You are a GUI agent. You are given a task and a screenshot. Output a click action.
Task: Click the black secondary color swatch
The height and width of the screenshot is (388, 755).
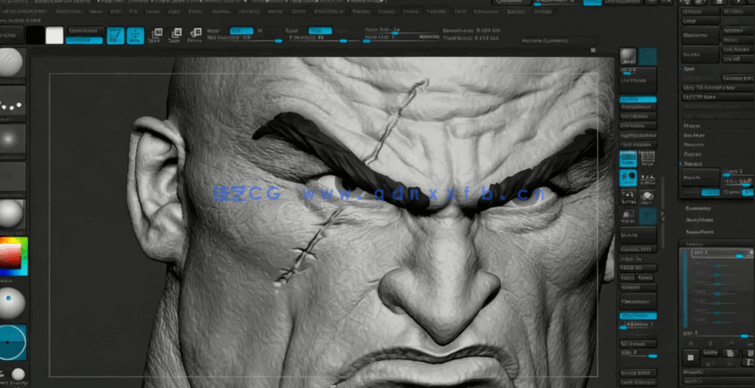click(35, 35)
